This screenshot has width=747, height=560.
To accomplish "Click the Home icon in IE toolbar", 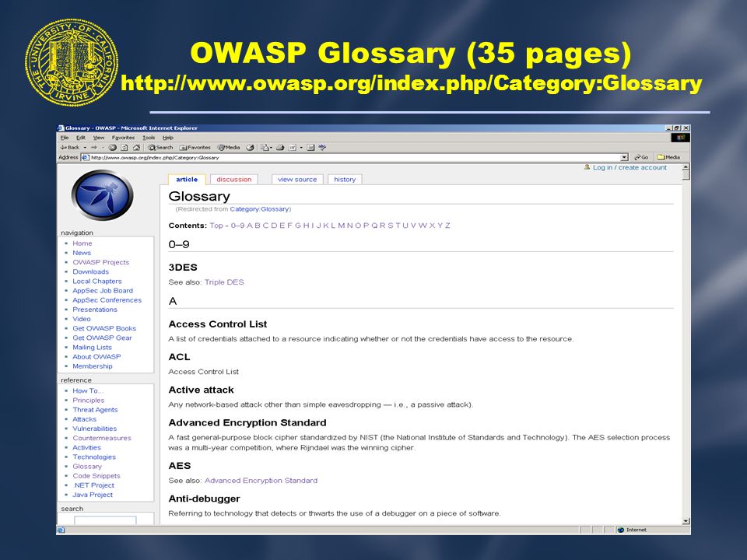I will 136,147.
